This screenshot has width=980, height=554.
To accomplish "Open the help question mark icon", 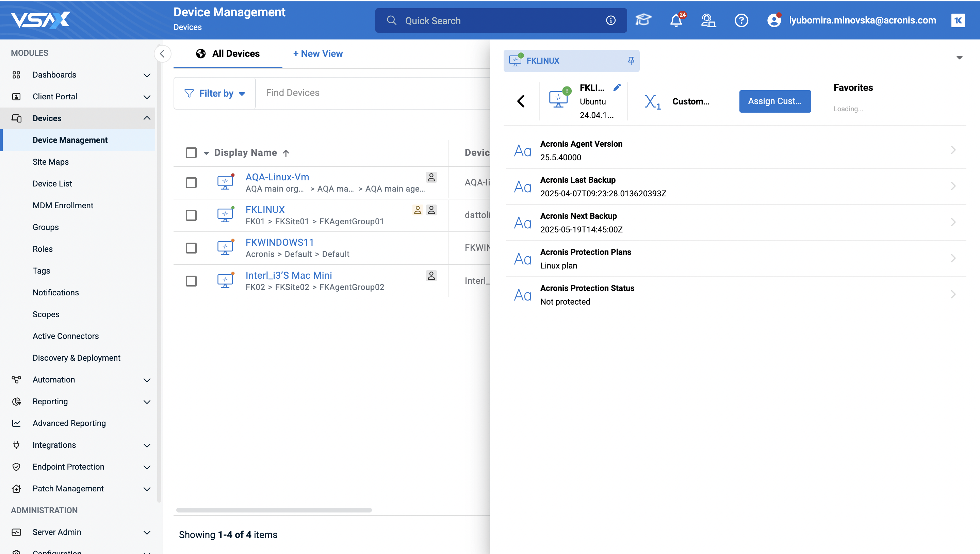I will (x=741, y=20).
